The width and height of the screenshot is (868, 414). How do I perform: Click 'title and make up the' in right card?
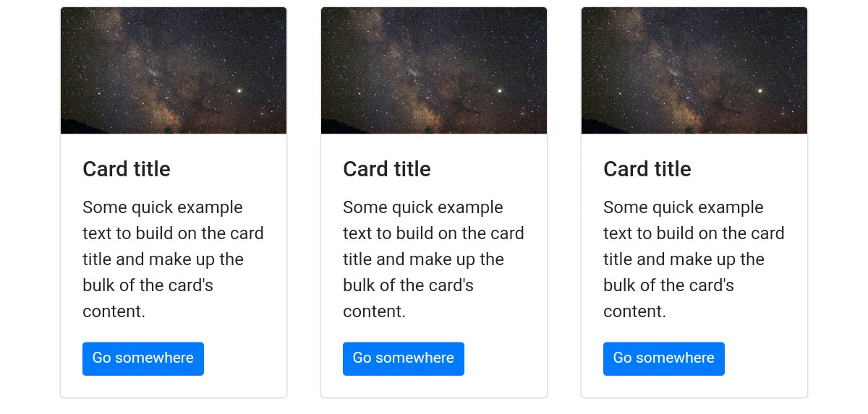684,259
